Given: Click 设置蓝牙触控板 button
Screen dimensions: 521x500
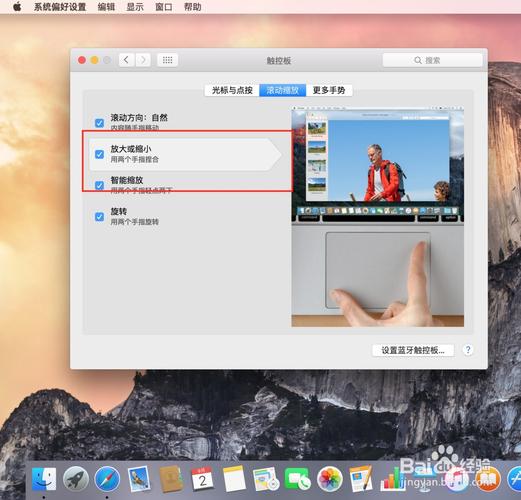Looking at the screenshot, I should click(x=413, y=350).
